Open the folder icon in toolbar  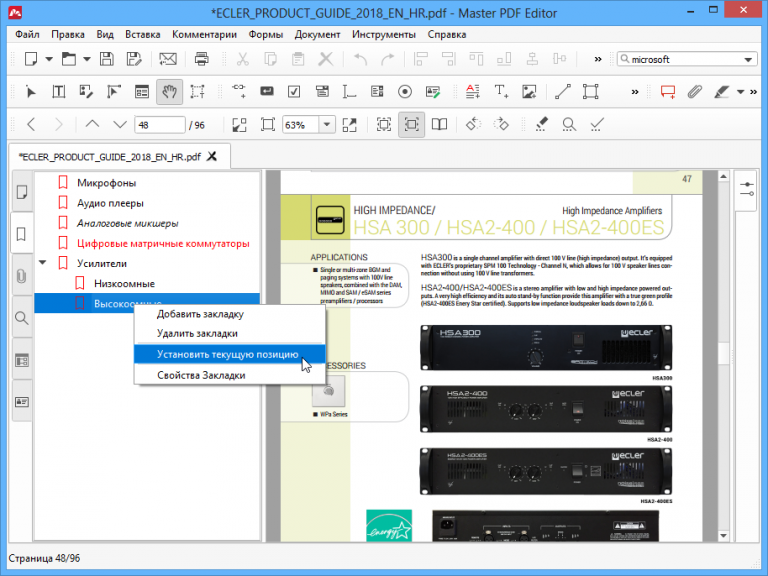click(x=69, y=59)
